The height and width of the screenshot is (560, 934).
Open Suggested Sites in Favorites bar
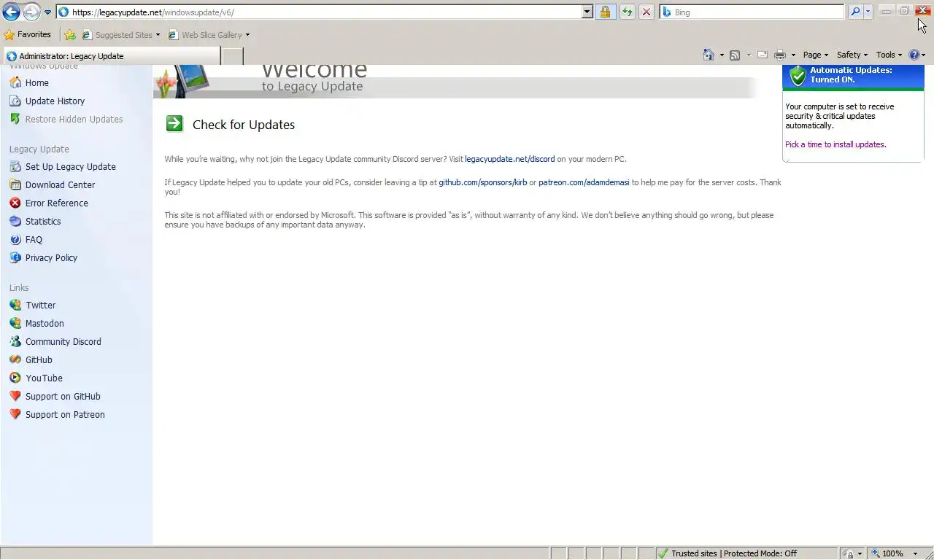point(117,34)
